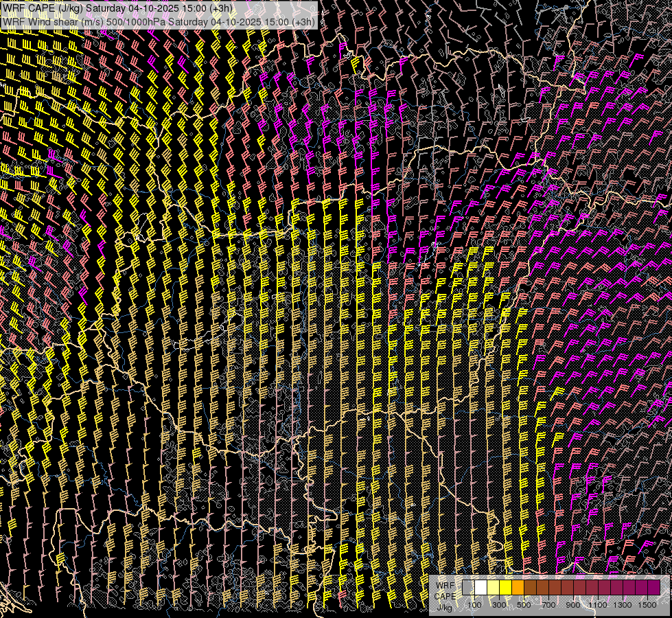
Task: Select the white swatch in CAPE legend
Action: [480, 587]
